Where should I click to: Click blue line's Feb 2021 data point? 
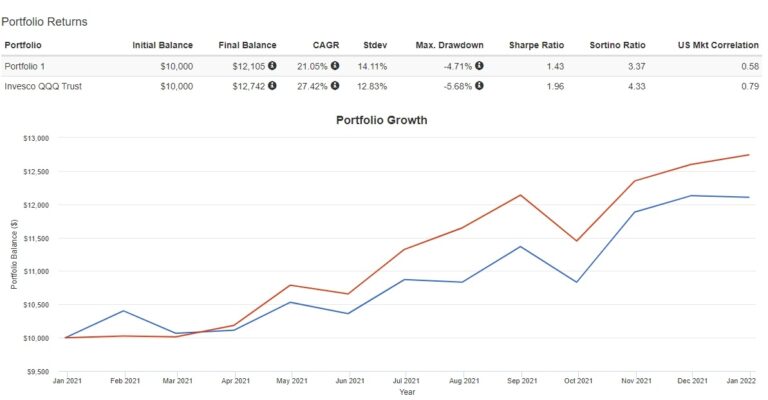[123, 311]
